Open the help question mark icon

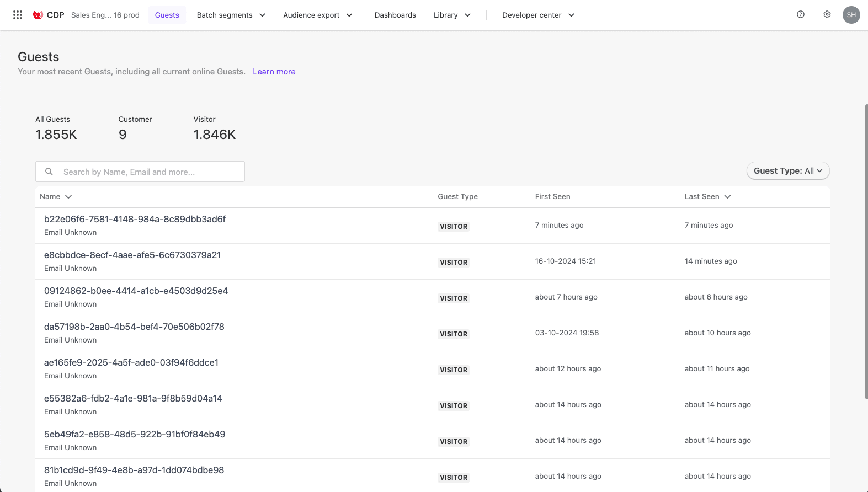(x=801, y=15)
